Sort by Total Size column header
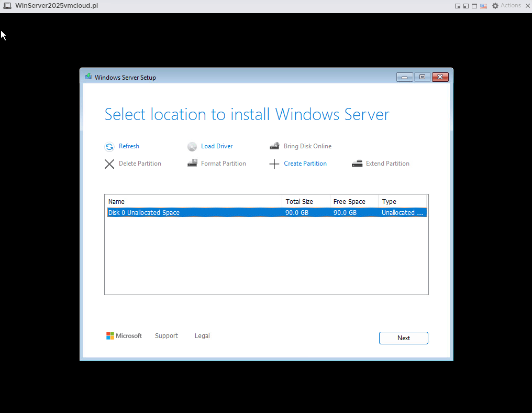The height and width of the screenshot is (413, 532). tap(306, 201)
